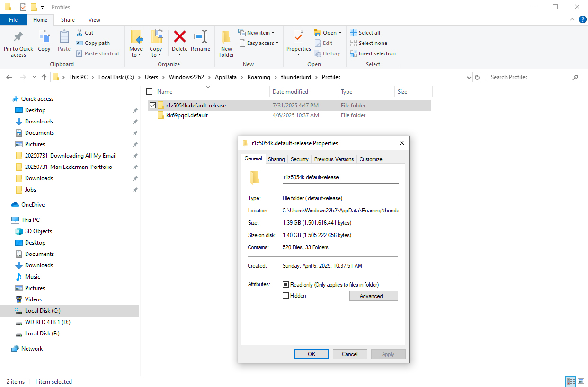Select Network in navigation pane
The image size is (588, 387).
coord(32,349)
